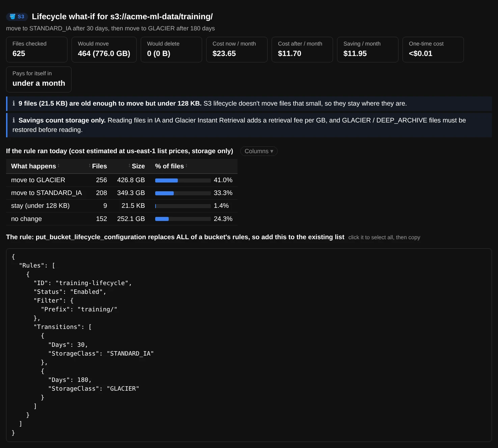
Task: Click the Cost after '$11.70' value
Action: click(x=289, y=54)
